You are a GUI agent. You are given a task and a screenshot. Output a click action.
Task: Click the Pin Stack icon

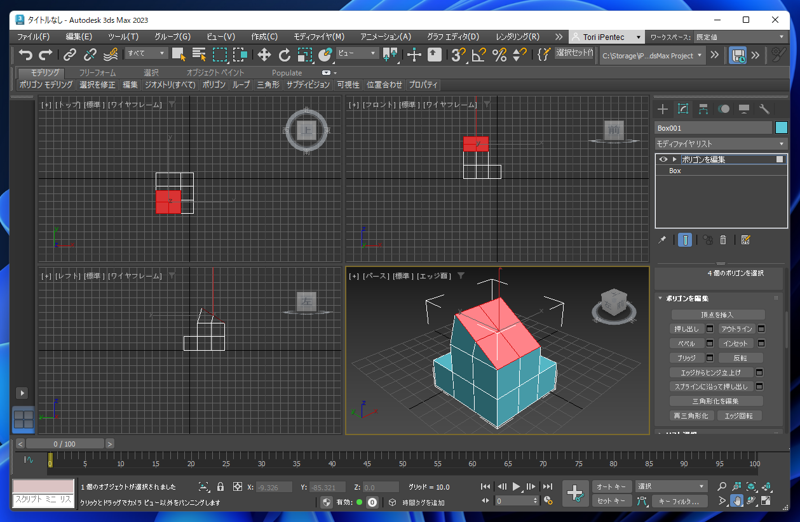tap(662, 239)
